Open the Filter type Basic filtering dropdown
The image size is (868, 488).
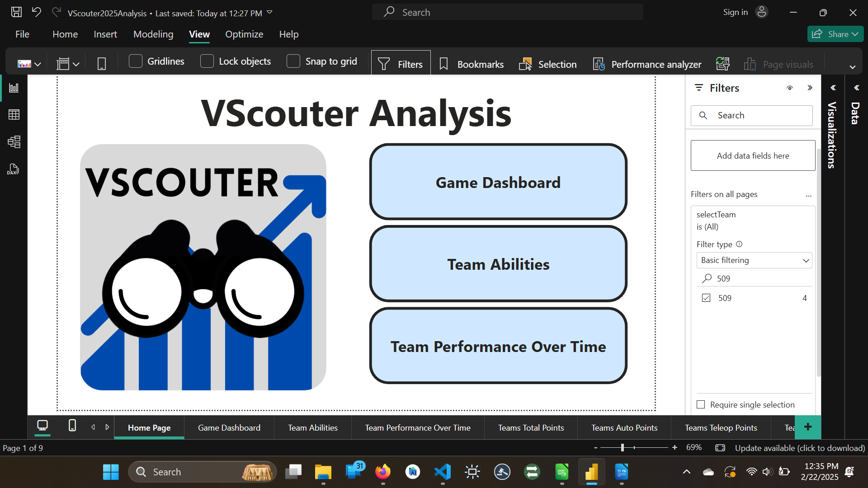click(754, 260)
